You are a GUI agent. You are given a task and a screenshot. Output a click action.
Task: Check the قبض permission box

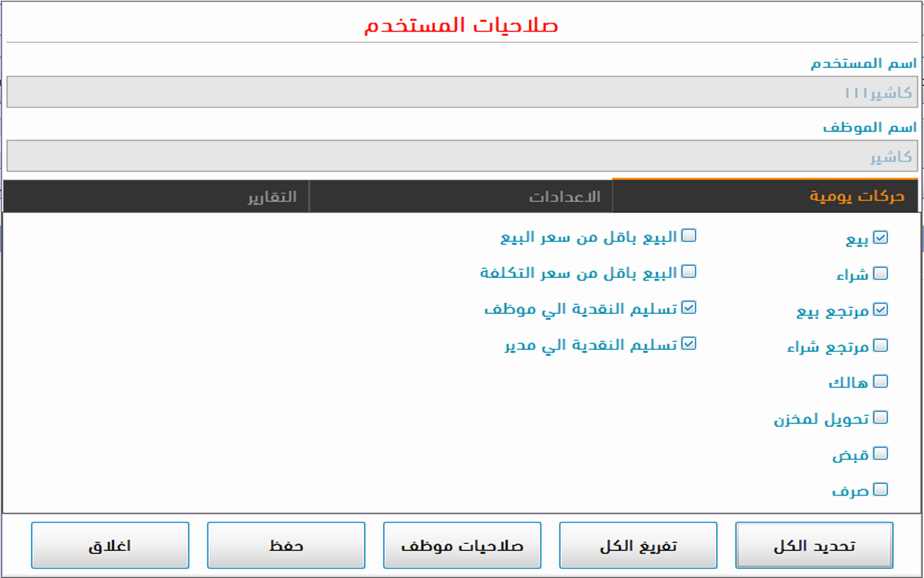pos(880,453)
